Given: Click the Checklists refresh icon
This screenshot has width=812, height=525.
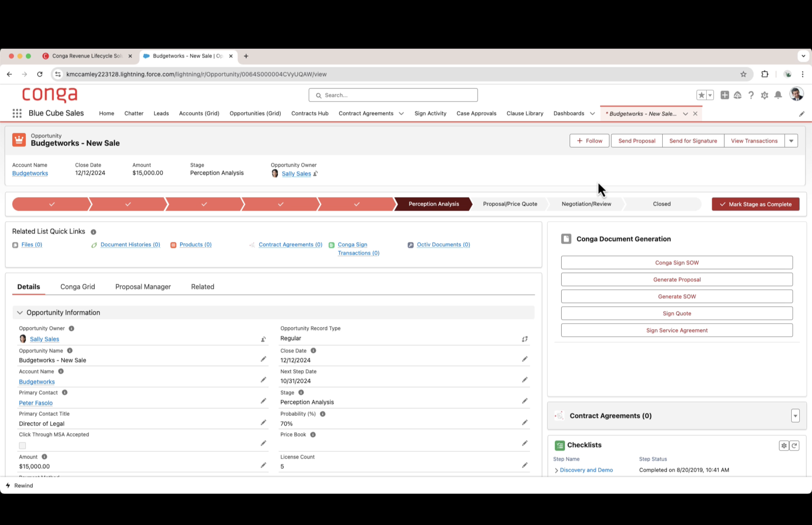Looking at the screenshot, I should tap(794, 445).
